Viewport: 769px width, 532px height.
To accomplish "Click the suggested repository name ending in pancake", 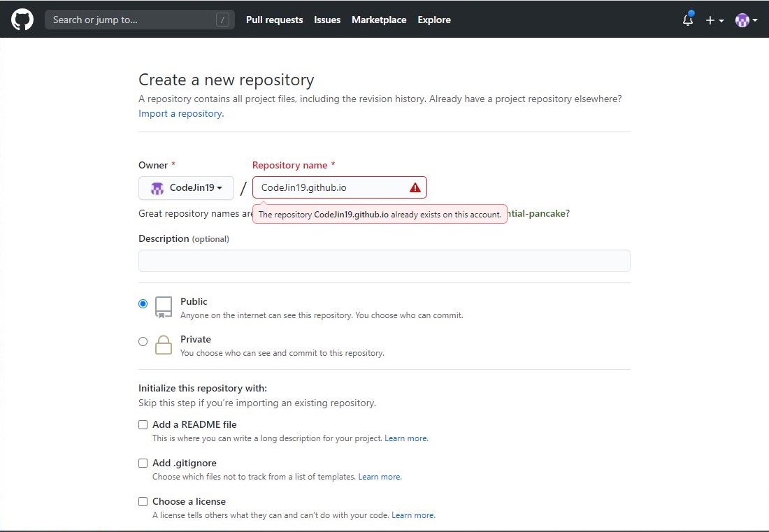I will point(536,213).
